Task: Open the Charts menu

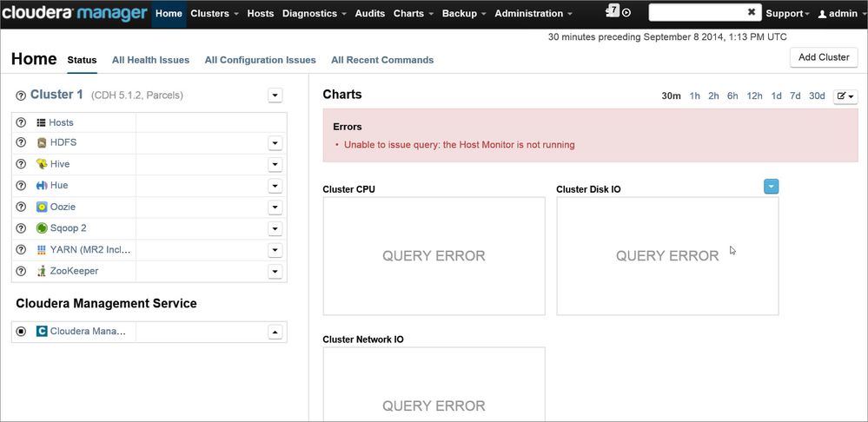Action: (413, 13)
